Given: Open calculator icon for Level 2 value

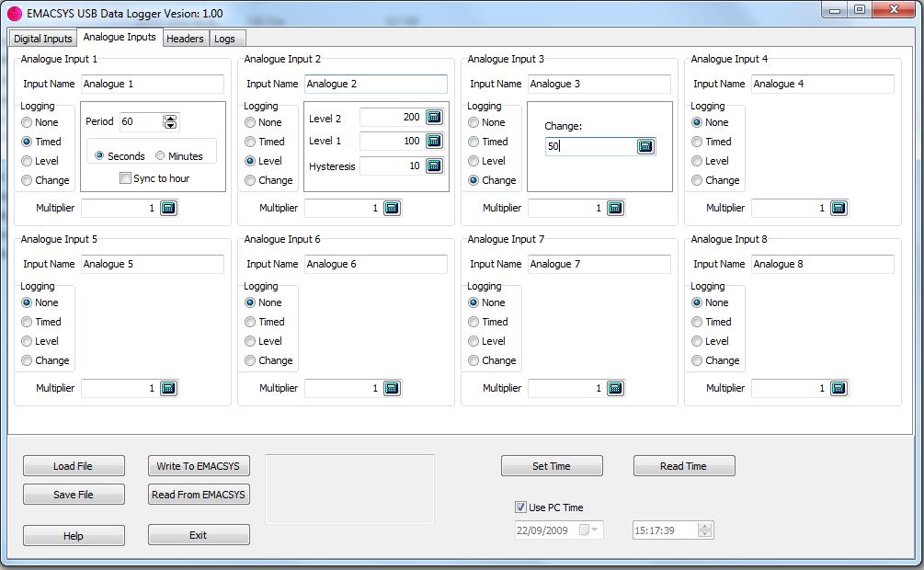Looking at the screenshot, I should pyautogui.click(x=434, y=118).
